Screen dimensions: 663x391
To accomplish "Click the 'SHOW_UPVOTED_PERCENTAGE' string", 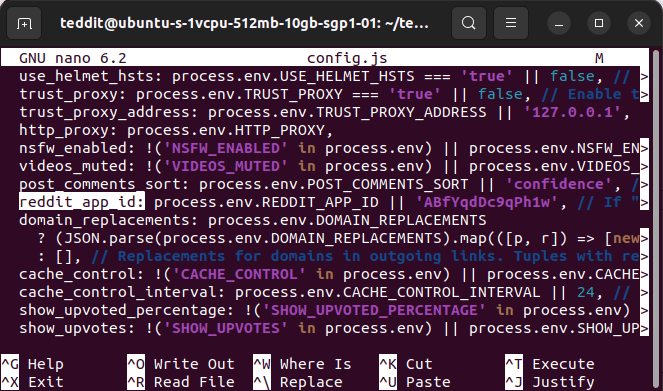I will (374, 310).
